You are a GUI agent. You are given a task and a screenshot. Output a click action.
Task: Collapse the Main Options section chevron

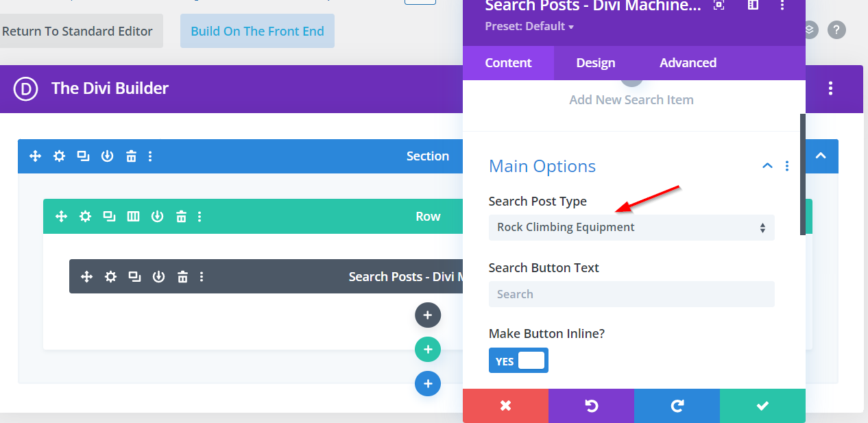click(x=767, y=166)
